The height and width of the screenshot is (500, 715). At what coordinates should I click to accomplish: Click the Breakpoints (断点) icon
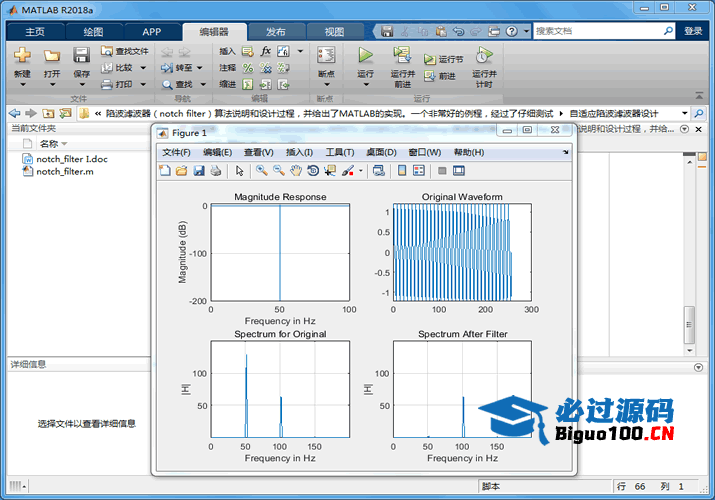[x=326, y=55]
